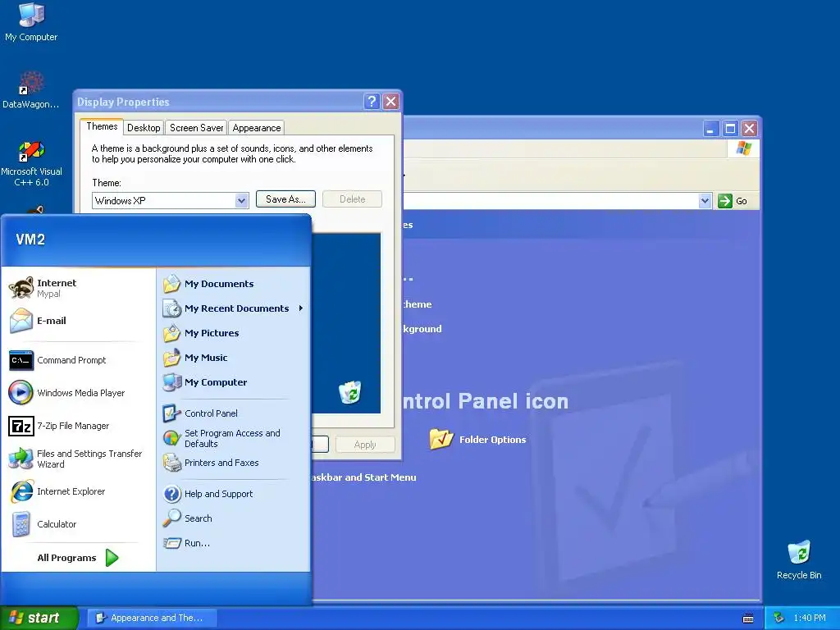The width and height of the screenshot is (840, 630).
Task: Click the VM2 user name header
Action: (30, 240)
